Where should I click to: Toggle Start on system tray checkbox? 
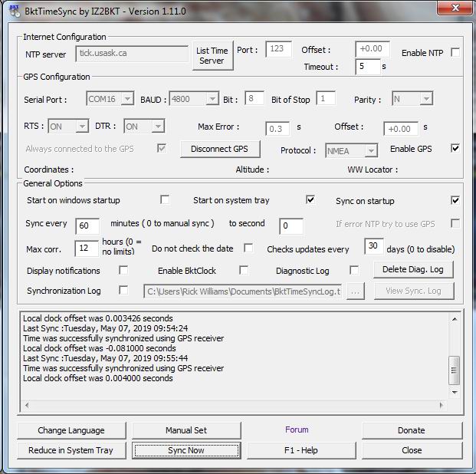[310, 200]
